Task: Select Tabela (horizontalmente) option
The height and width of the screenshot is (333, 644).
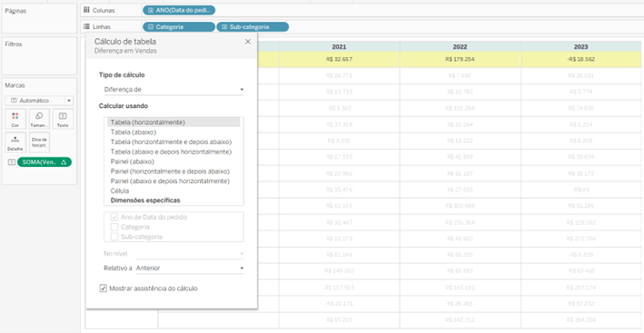Action: click(173, 122)
